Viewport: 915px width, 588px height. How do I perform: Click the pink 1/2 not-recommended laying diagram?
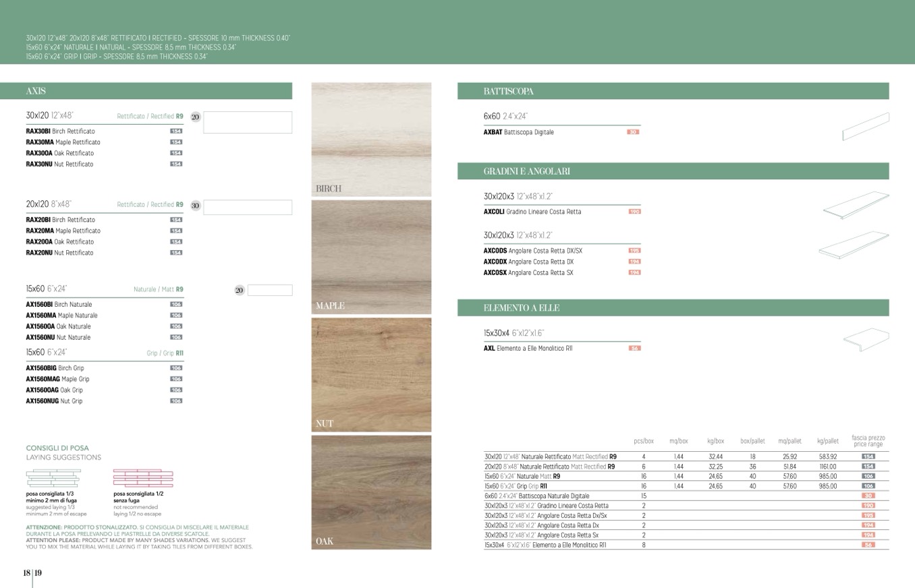coord(143,478)
